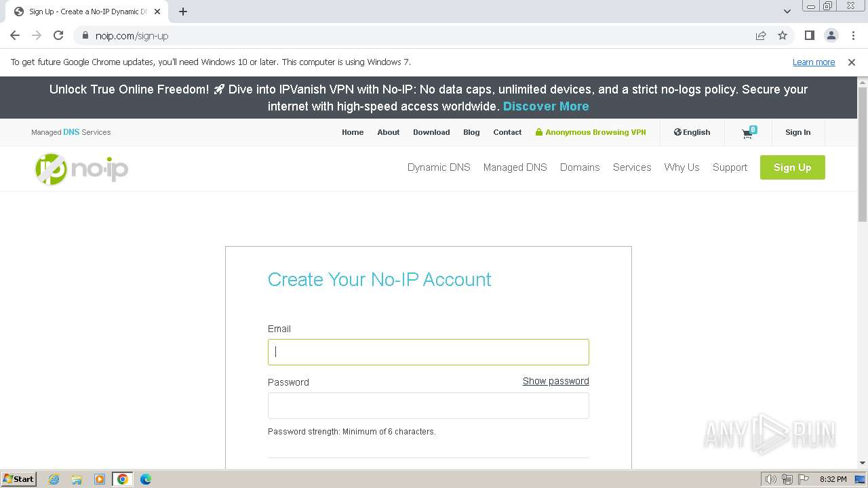Open the Download menu item
The image size is (868, 488).
coord(431,132)
